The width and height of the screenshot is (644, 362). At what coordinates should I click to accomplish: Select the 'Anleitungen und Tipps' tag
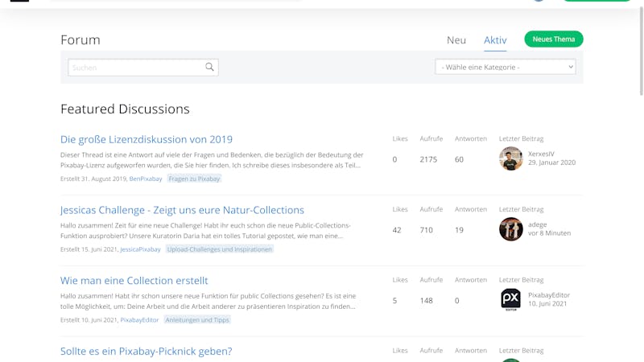click(197, 319)
